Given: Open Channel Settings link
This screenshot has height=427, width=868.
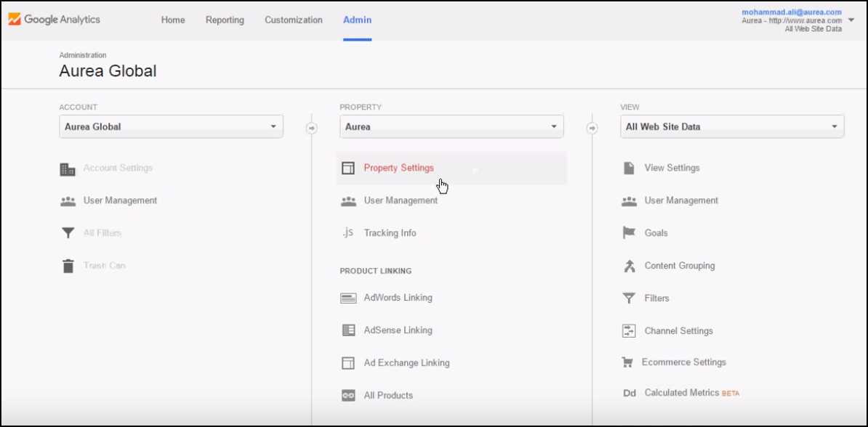Looking at the screenshot, I should (x=679, y=330).
